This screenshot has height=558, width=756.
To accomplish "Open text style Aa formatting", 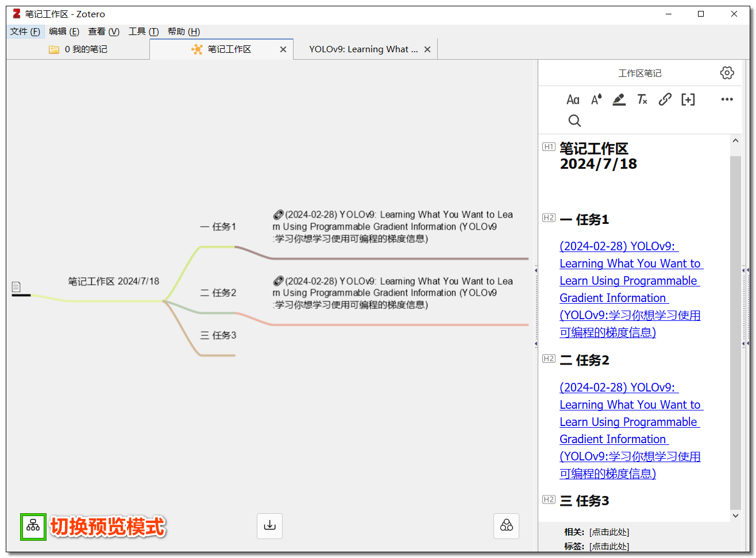I will point(573,99).
